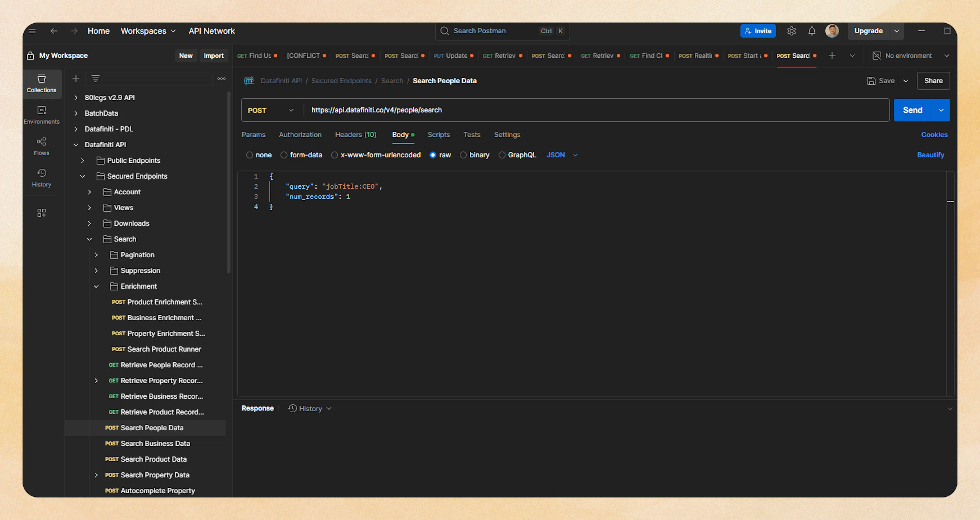The height and width of the screenshot is (520, 980).
Task: Open Postman settings via gear icon
Action: pos(792,31)
